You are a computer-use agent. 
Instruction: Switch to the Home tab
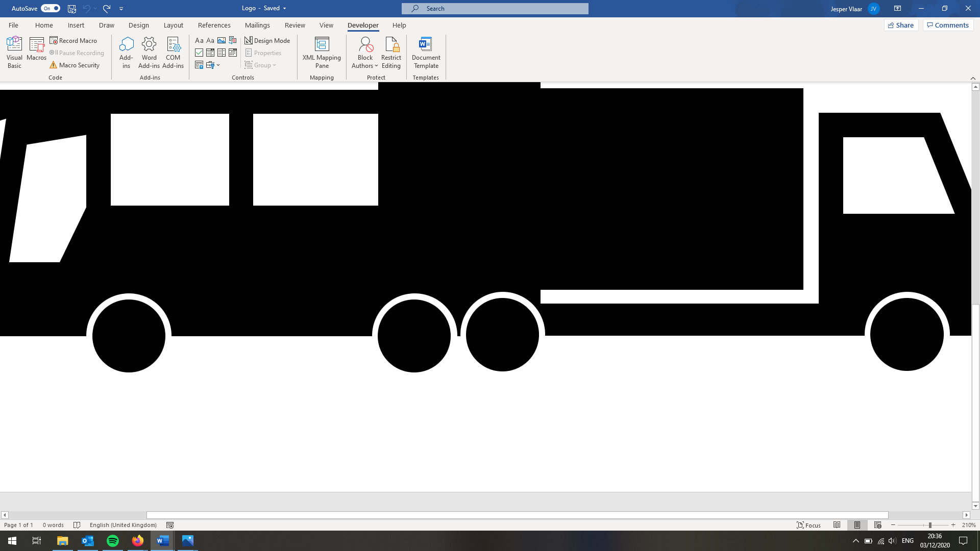pos(44,25)
